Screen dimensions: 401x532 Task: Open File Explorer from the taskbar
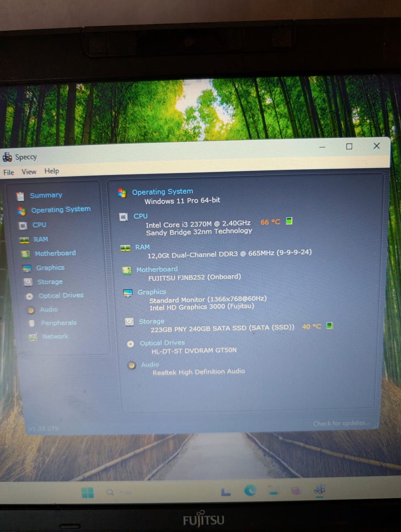pos(274,491)
